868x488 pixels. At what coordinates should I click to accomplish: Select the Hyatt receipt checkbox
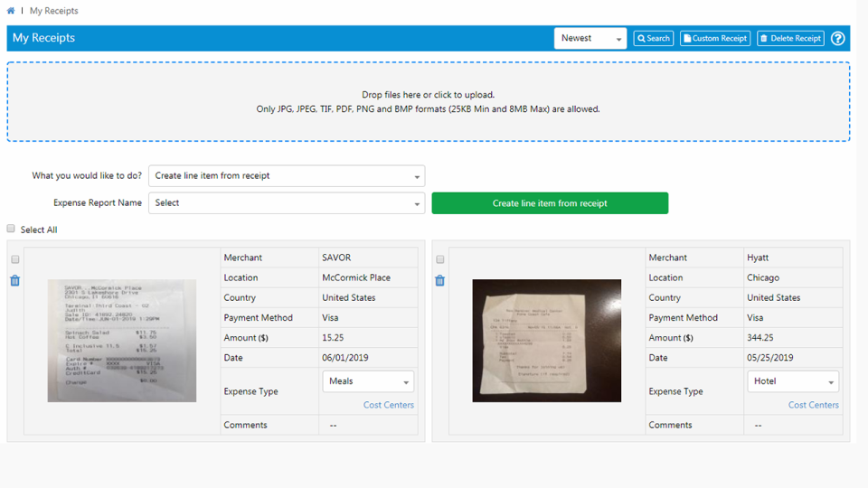(x=440, y=259)
